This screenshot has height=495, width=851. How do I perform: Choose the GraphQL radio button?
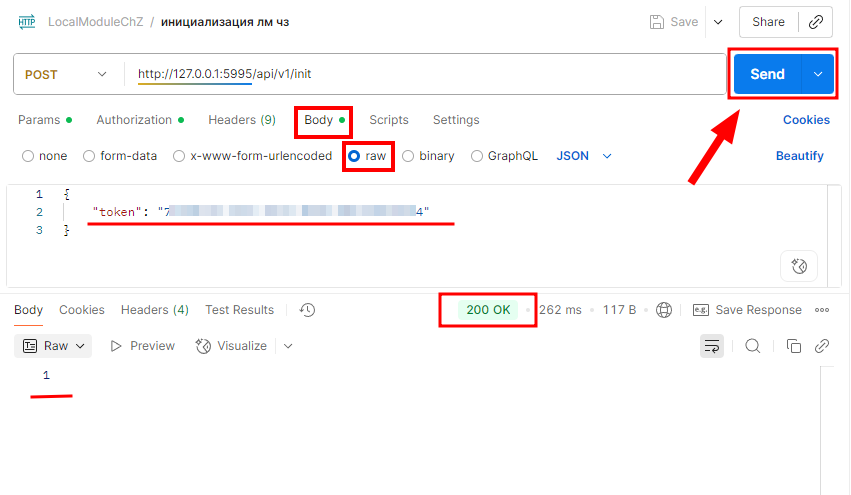point(477,156)
